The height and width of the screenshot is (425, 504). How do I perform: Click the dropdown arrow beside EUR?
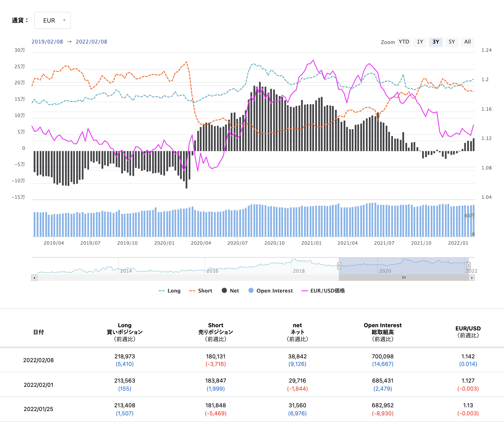(x=64, y=20)
